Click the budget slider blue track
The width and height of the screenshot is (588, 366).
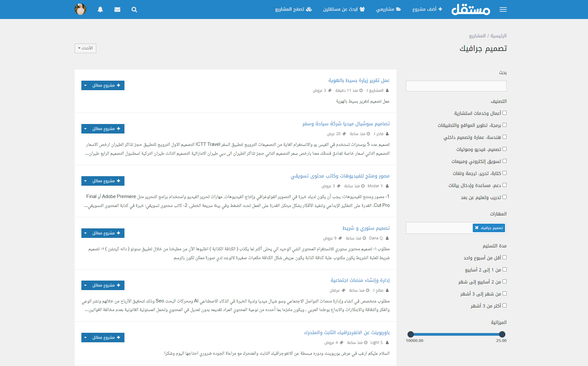click(x=456, y=334)
